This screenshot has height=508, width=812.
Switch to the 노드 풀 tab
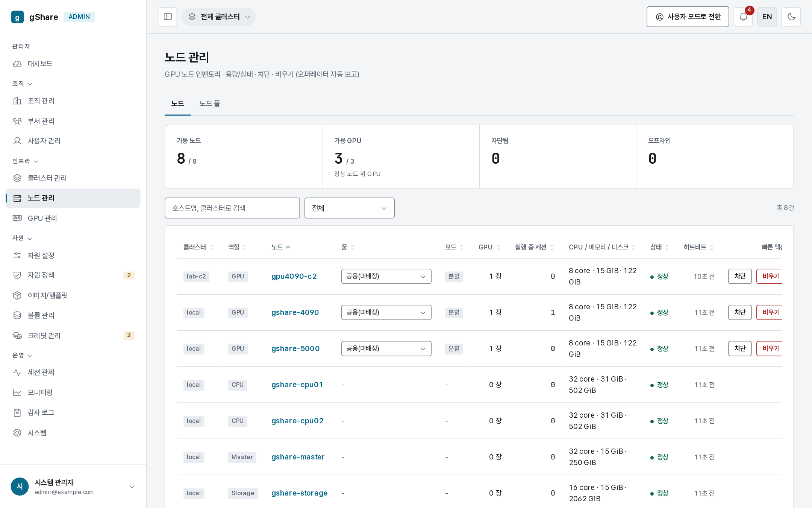tap(210, 103)
